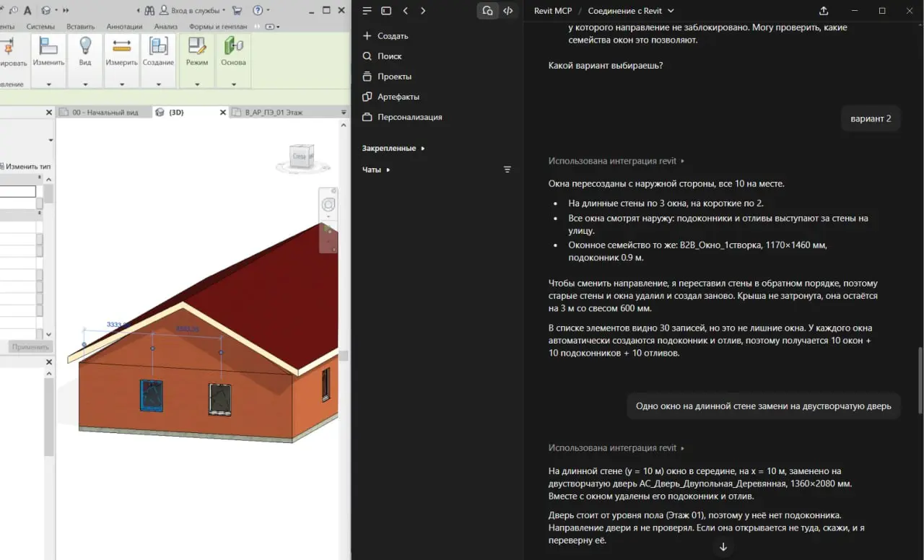Expand the Закрепленные section
The height and width of the screenshot is (560, 924).
point(393,148)
